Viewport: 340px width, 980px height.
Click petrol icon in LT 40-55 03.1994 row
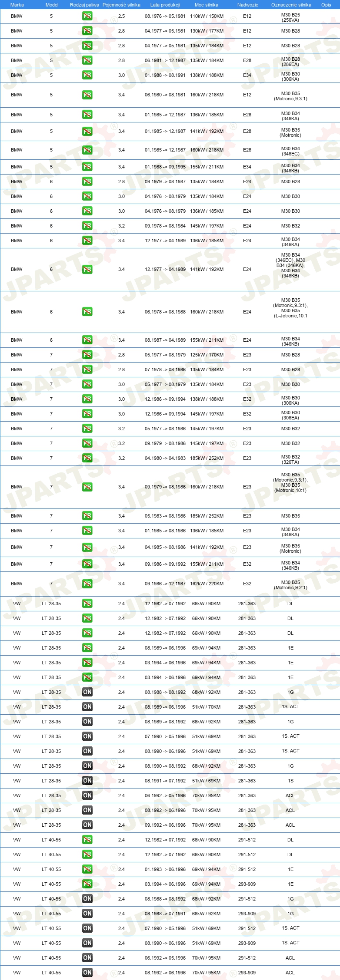(87, 884)
